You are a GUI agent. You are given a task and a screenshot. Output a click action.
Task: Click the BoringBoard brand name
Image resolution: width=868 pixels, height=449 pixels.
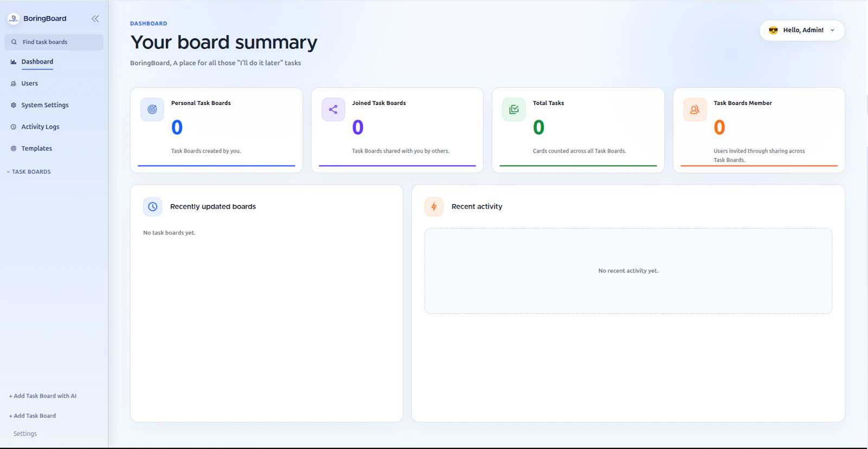click(x=45, y=18)
